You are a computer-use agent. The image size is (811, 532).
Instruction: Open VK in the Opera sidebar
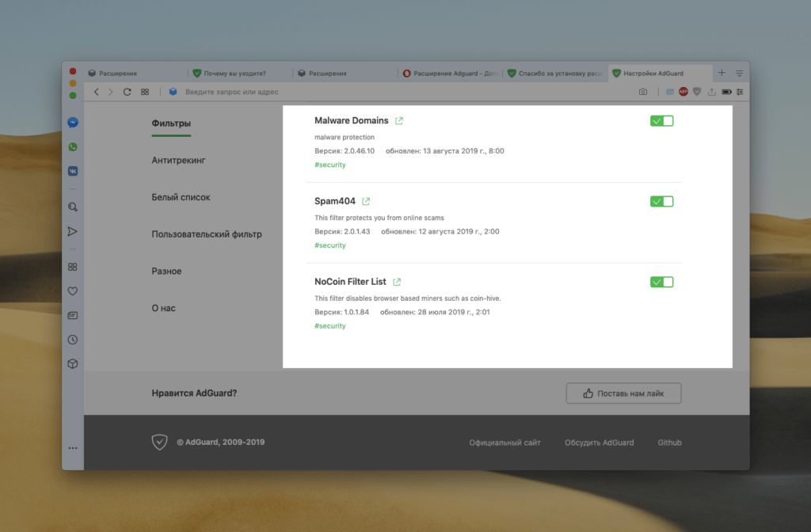73,171
